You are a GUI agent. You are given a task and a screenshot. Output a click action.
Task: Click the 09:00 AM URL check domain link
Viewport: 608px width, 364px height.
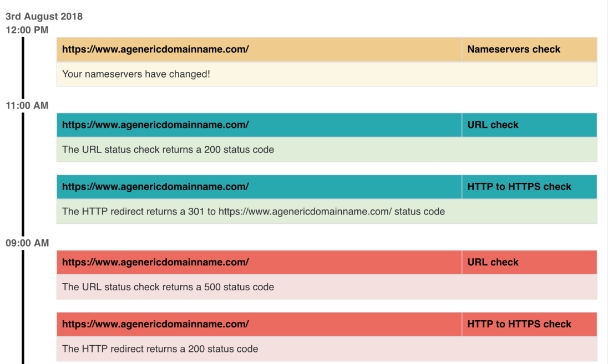(x=155, y=262)
